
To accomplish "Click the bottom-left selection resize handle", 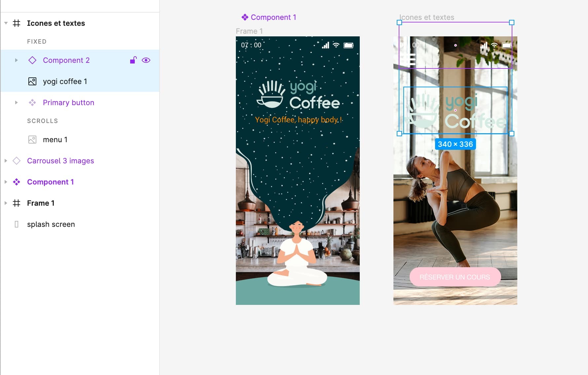I will pyautogui.click(x=399, y=134).
